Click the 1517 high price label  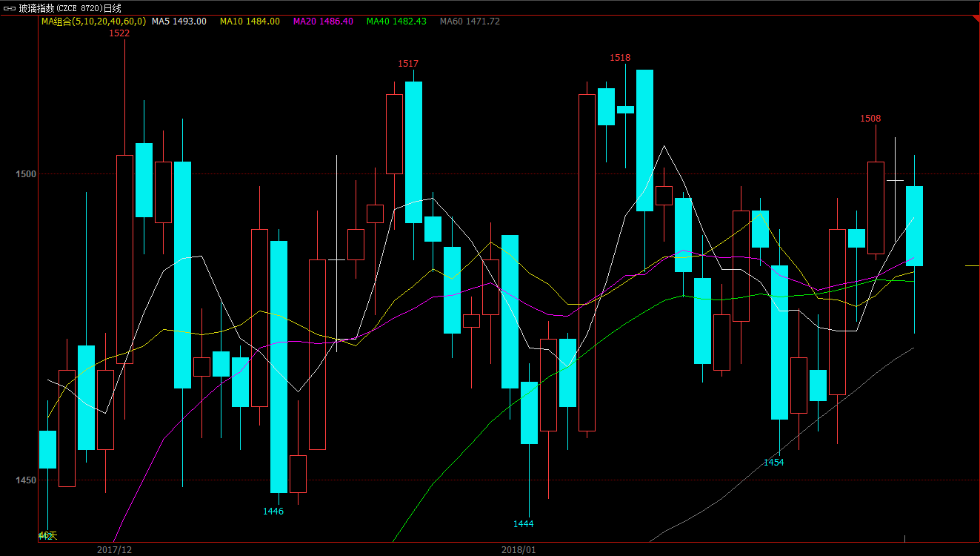408,64
